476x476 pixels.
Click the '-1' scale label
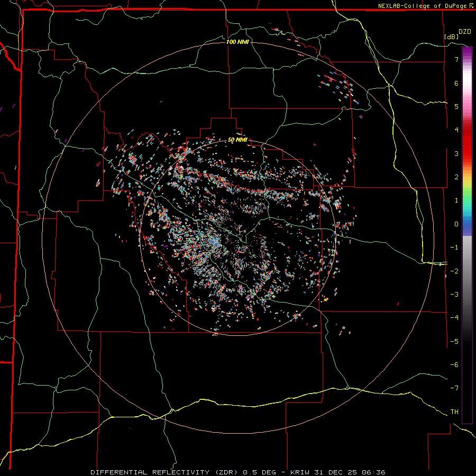click(454, 248)
